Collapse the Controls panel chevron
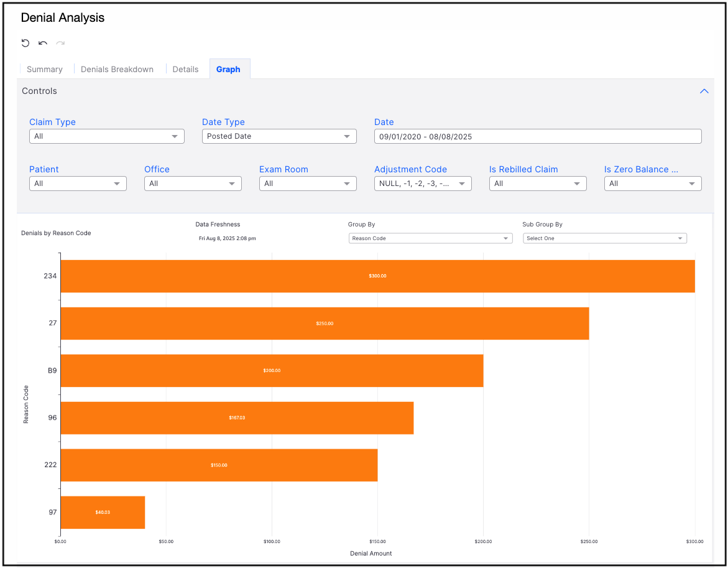 click(x=704, y=91)
